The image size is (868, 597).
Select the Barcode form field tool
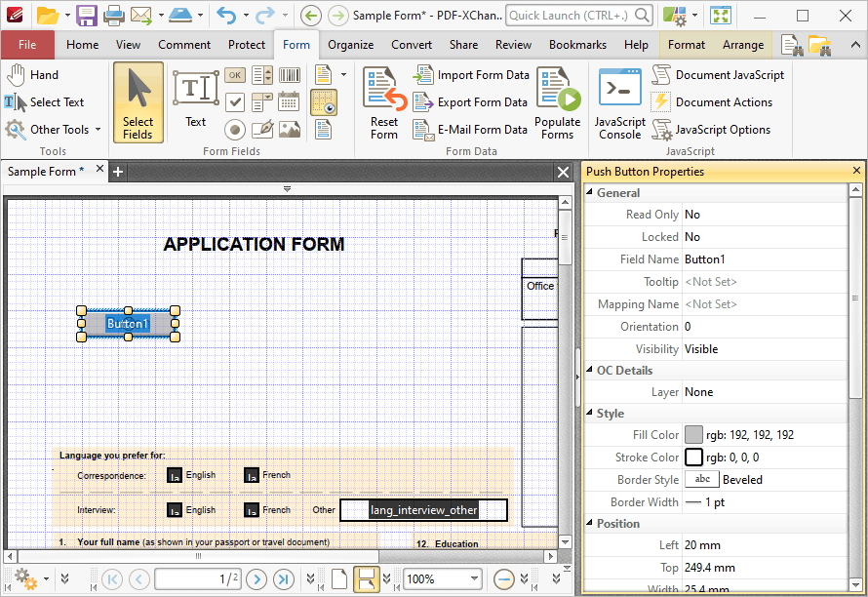click(291, 75)
